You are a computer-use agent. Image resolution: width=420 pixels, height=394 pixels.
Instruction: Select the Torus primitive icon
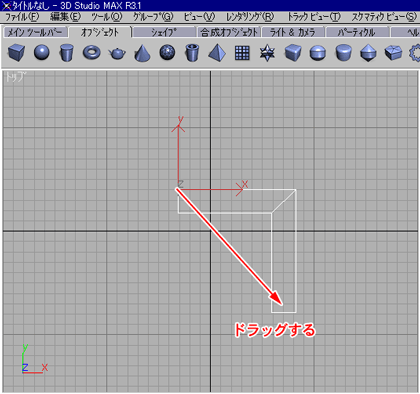click(x=92, y=52)
